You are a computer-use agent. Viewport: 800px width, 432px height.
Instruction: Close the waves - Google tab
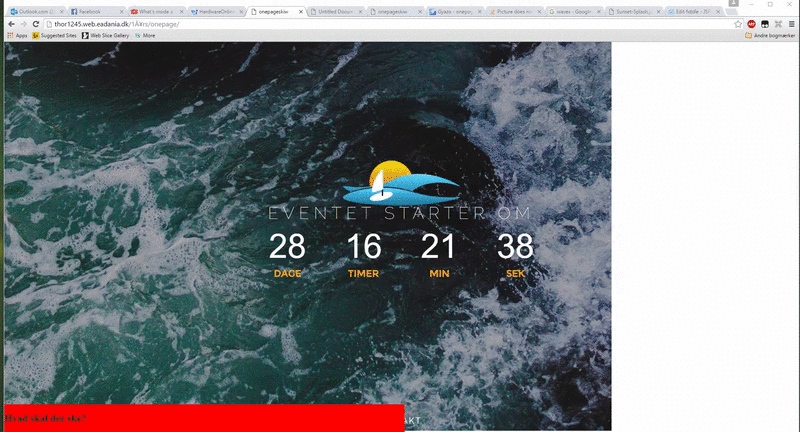599,11
